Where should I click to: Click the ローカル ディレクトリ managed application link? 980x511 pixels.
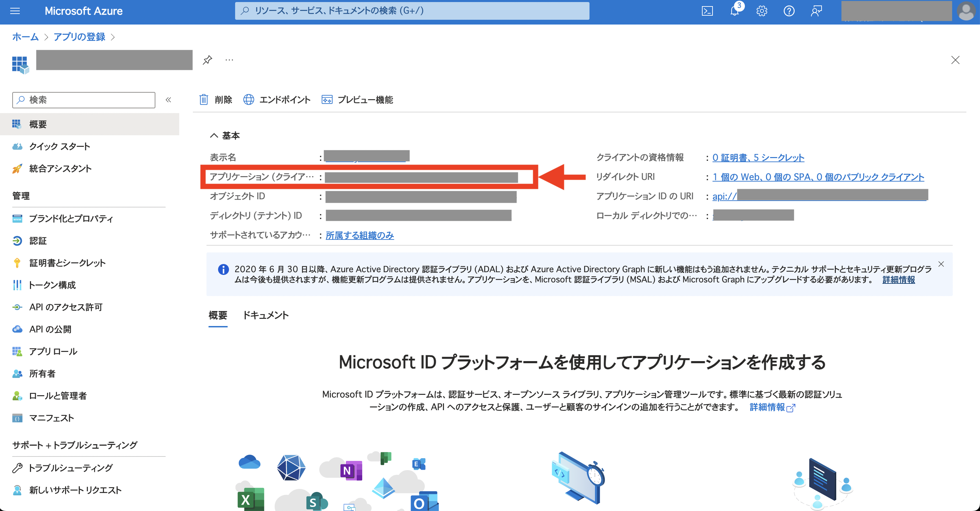(x=753, y=215)
